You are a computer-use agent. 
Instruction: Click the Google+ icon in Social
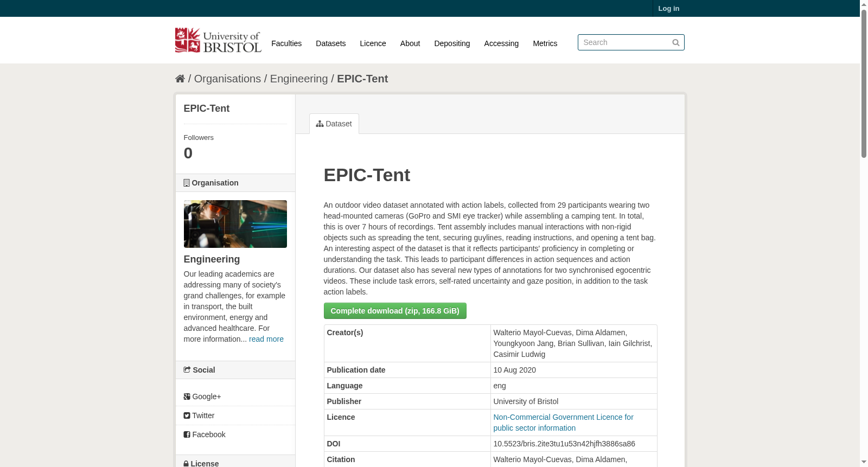click(x=187, y=396)
